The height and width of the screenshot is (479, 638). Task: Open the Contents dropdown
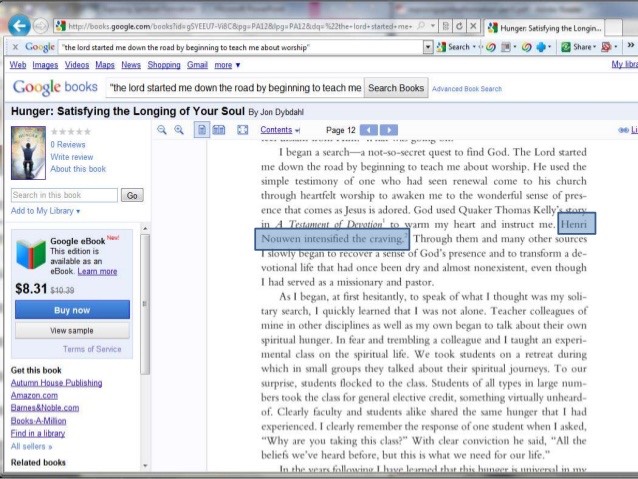click(x=280, y=130)
